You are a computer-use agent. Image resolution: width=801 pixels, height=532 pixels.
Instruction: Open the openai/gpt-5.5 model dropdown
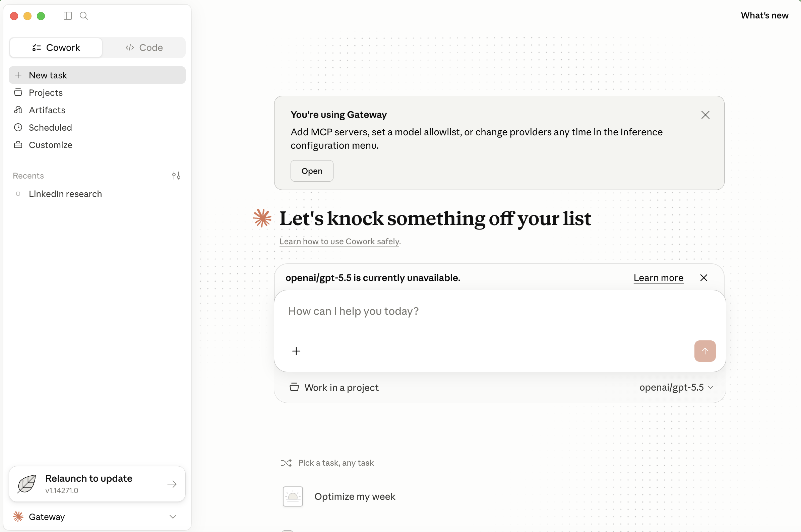click(x=676, y=387)
